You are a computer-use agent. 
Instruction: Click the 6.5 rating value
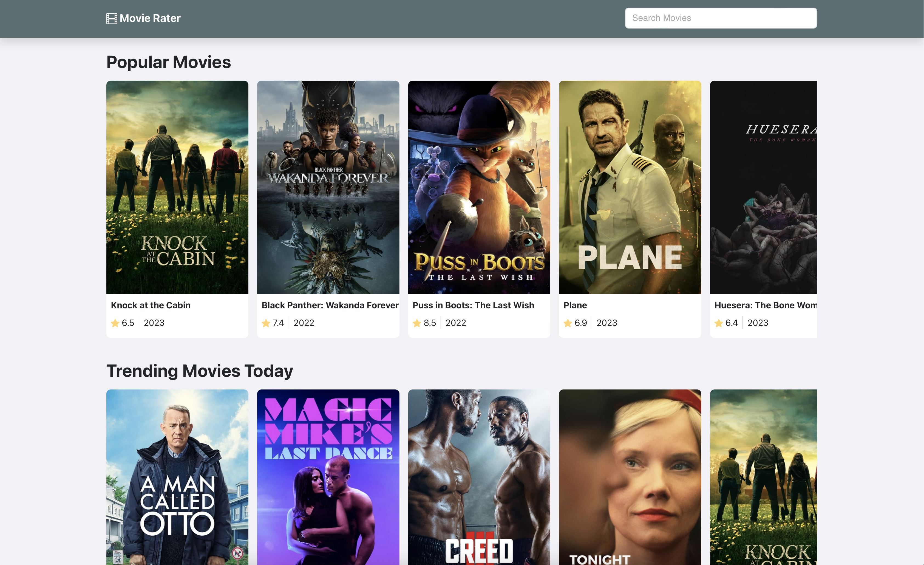pos(128,323)
